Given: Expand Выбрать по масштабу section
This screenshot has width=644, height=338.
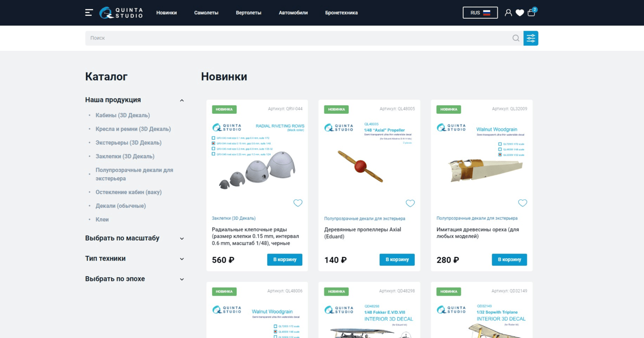Looking at the screenshot, I should coord(182,239).
